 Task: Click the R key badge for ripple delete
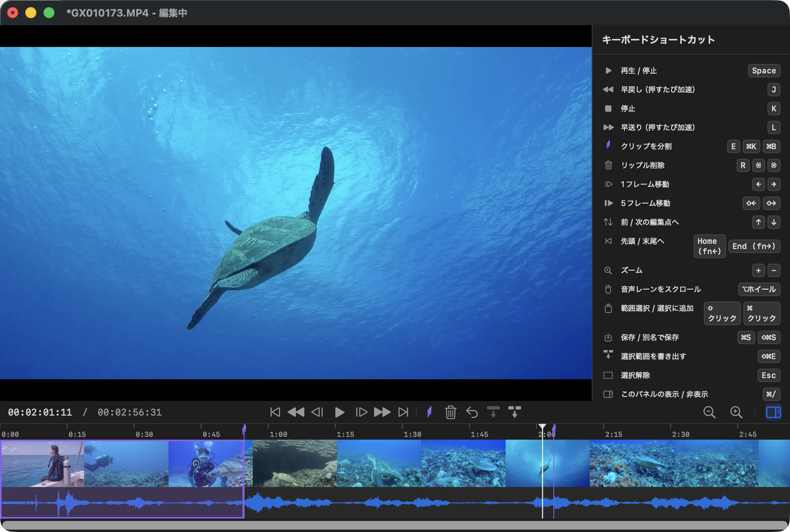(x=743, y=165)
